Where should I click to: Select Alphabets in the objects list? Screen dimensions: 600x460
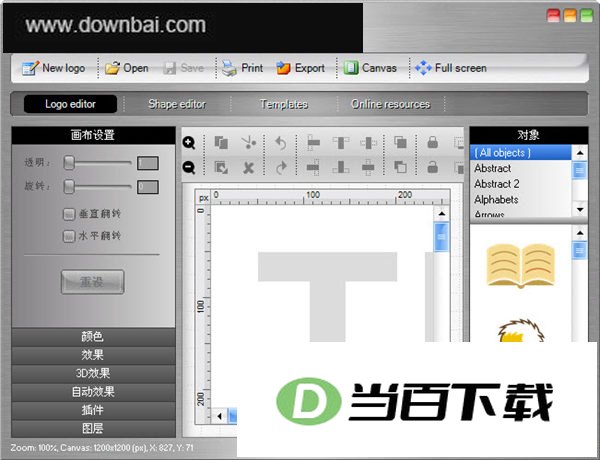tap(521, 200)
